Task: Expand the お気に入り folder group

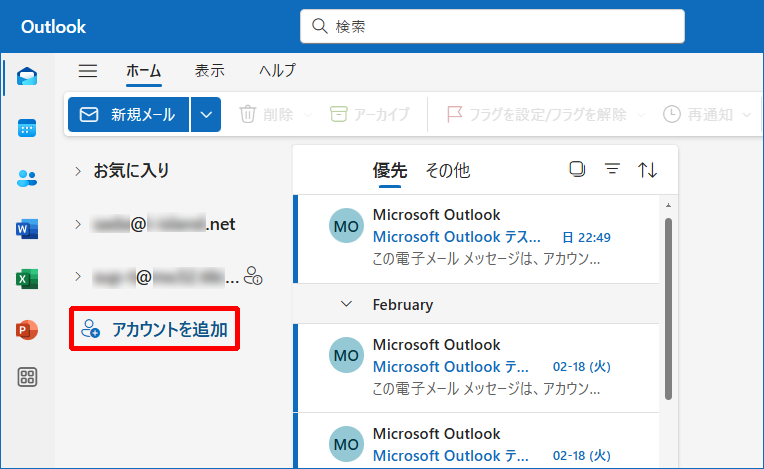Action: pos(78,171)
